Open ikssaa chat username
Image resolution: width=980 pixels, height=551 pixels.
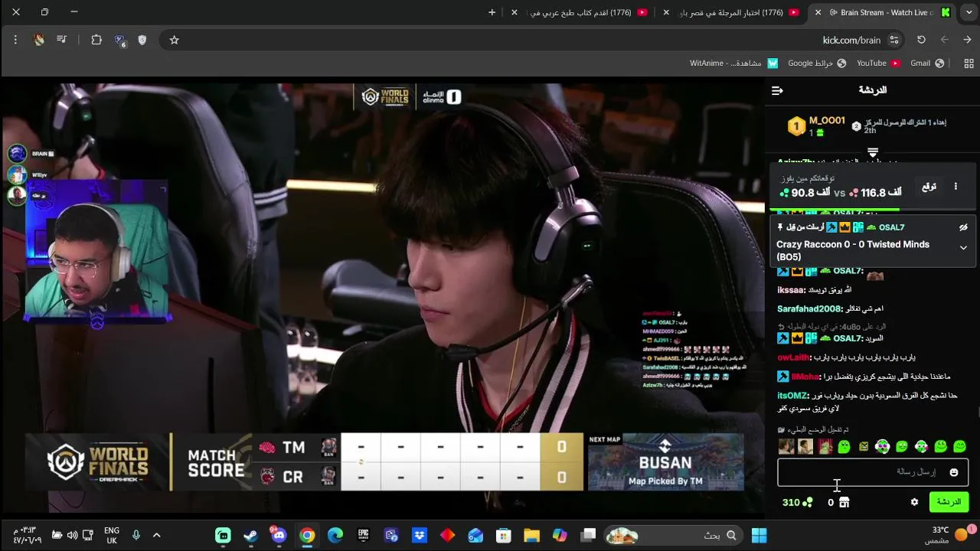pyautogui.click(x=791, y=290)
